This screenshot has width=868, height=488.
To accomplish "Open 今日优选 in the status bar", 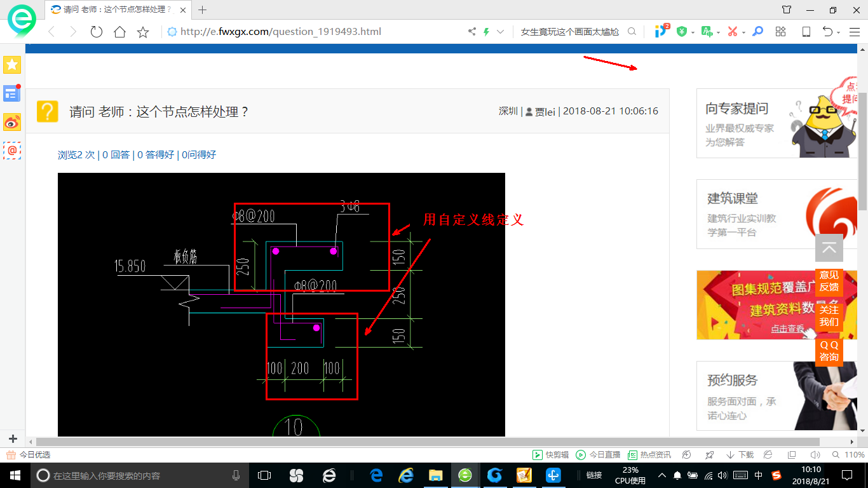I will pyautogui.click(x=28, y=455).
